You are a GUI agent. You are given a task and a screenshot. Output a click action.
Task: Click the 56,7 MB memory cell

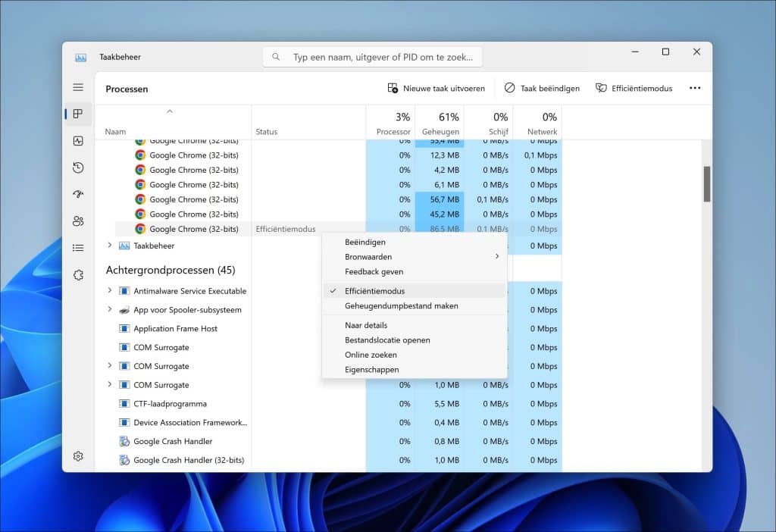point(440,199)
